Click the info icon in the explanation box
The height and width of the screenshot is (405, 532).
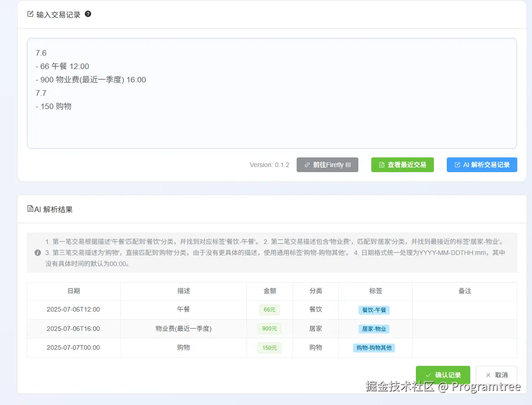click(x=38, y=252)
